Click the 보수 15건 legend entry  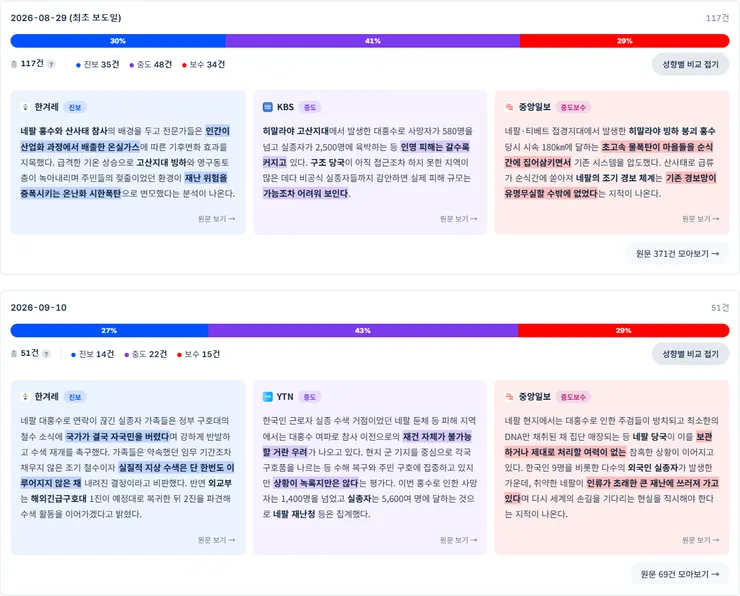click(x=198, y=354)
